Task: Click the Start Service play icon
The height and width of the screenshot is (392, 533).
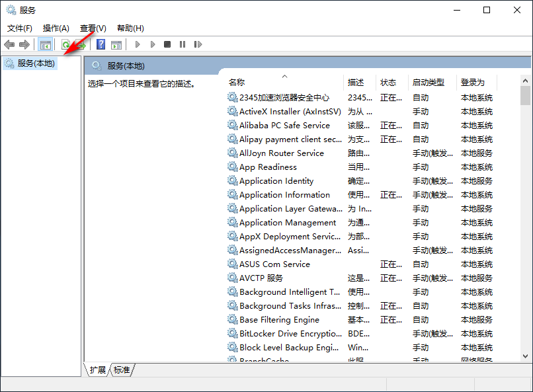Action: tap(137, 44)
